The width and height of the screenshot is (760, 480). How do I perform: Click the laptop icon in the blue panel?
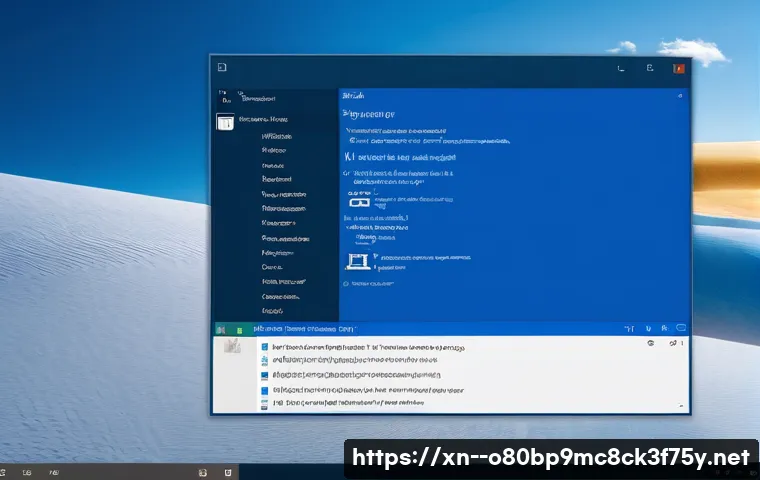click(x=358, y=260)
